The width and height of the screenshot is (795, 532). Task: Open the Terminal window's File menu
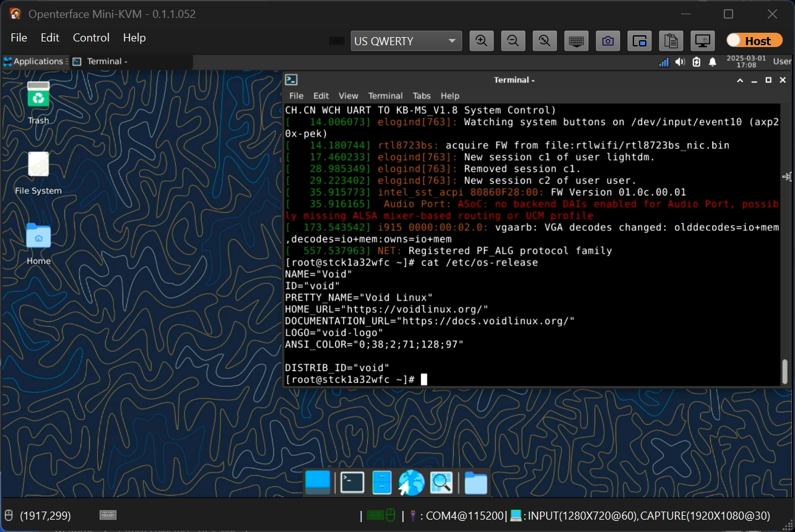click(x=297, y=96)
